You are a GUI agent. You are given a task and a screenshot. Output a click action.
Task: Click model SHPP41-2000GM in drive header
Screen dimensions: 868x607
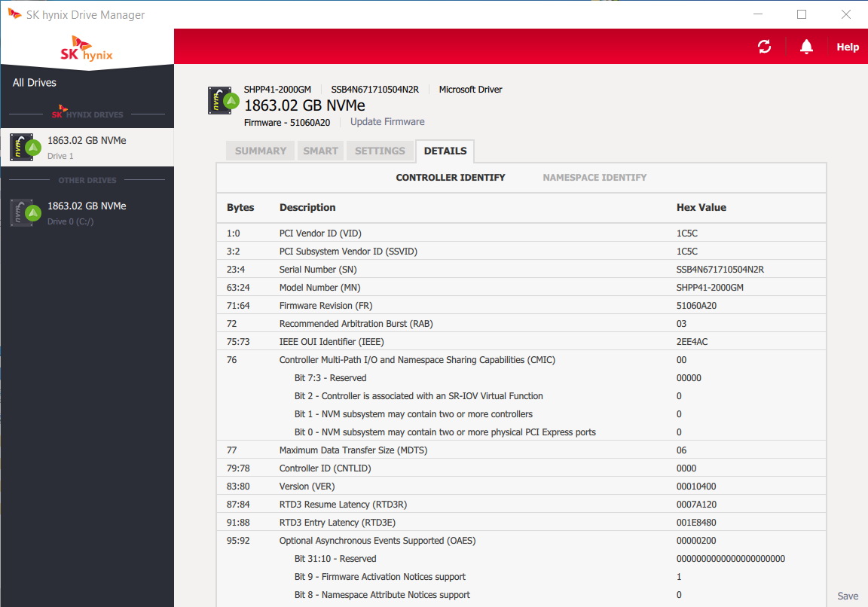coord(277,90)
